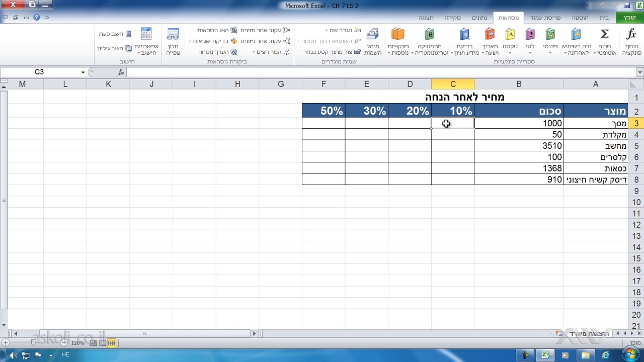Switch to the Review (סקירה) tab

(x=452, y=18)
